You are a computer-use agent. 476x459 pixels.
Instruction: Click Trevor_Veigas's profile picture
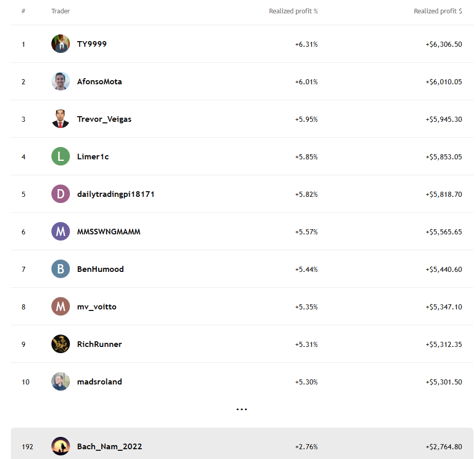click(x=61, y=119)
